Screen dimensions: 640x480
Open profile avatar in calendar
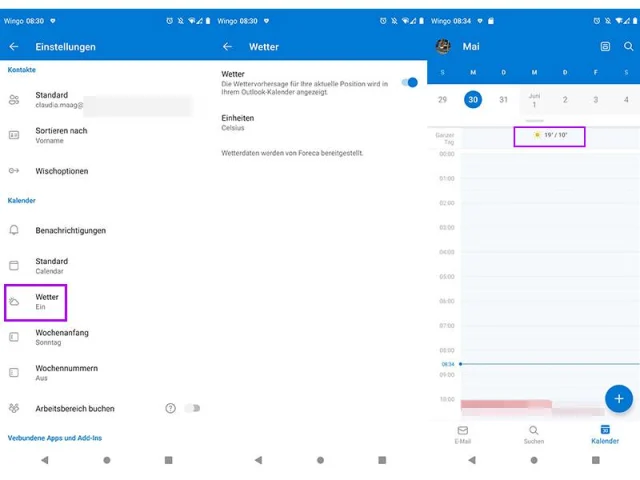click(x=443, y=47)
